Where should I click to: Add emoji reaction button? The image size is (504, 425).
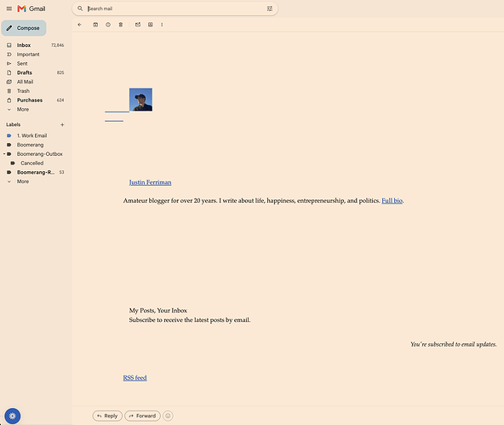pos(168,416)
